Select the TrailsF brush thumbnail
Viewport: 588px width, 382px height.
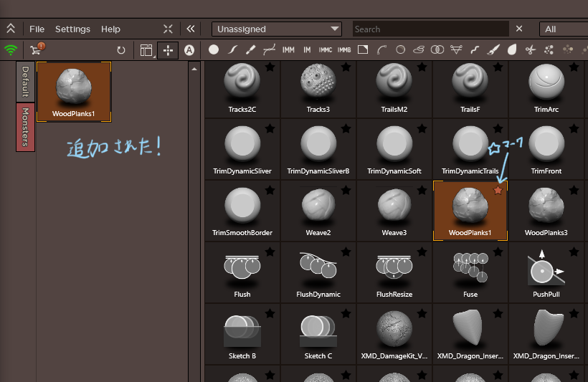click(x=470, y=89)
